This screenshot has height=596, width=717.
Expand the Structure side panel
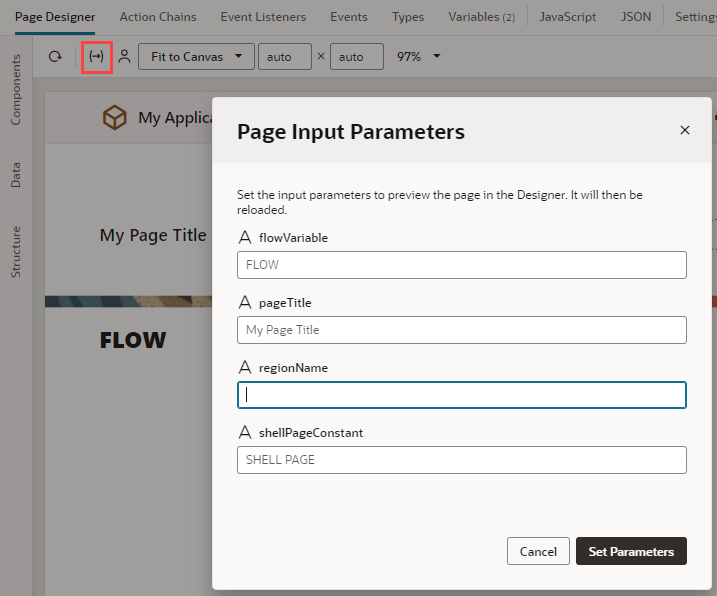click(x=16, y=252)
